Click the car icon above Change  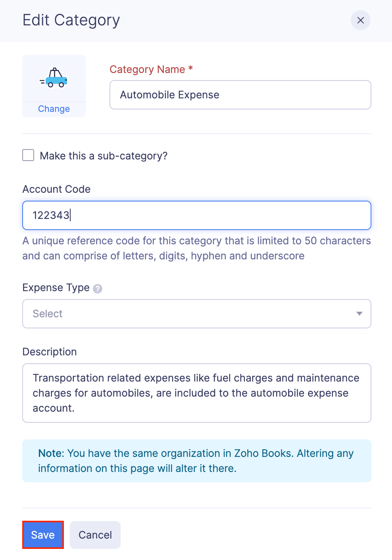click(54, 79)
